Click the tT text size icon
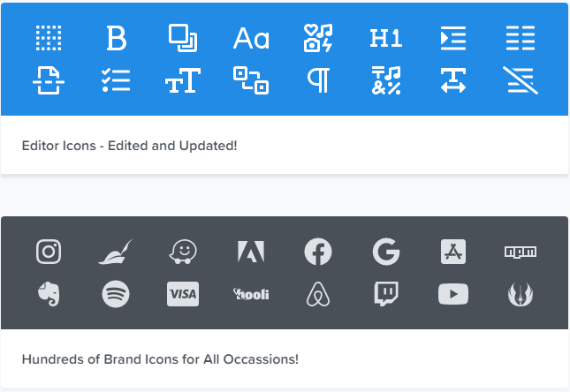Screen dimensions: 570x392 point(183,80)
